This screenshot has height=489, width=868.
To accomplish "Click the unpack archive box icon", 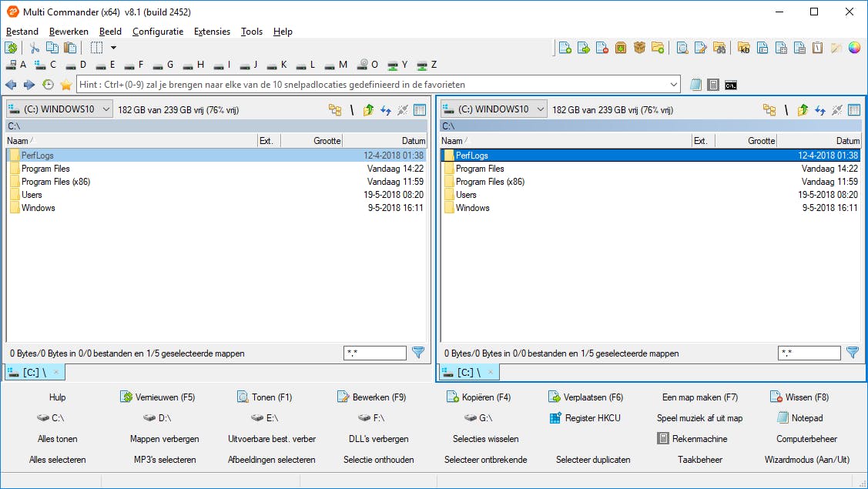I will point(639,49).
